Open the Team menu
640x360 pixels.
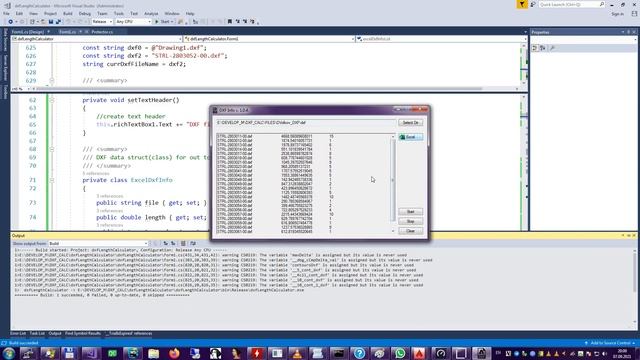(x=102, y=13)
